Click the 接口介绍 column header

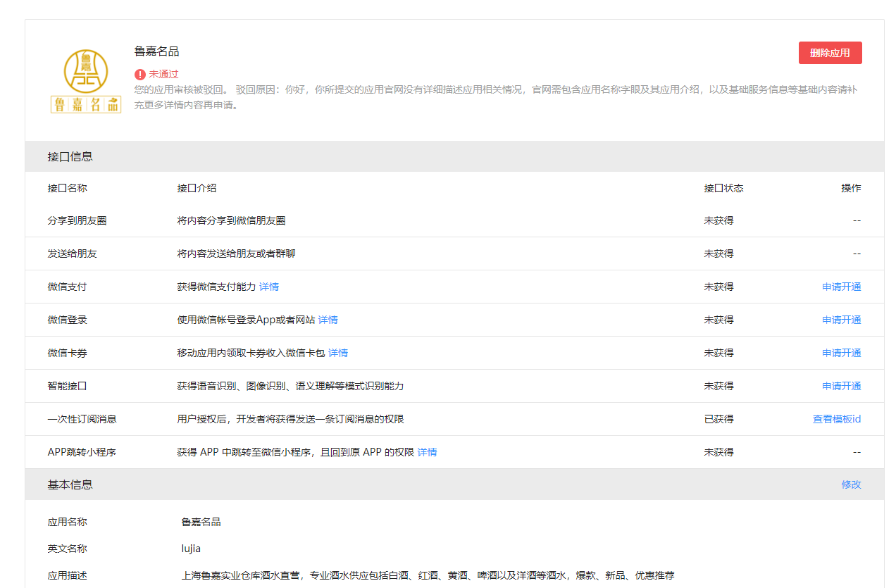coord(197,188)
